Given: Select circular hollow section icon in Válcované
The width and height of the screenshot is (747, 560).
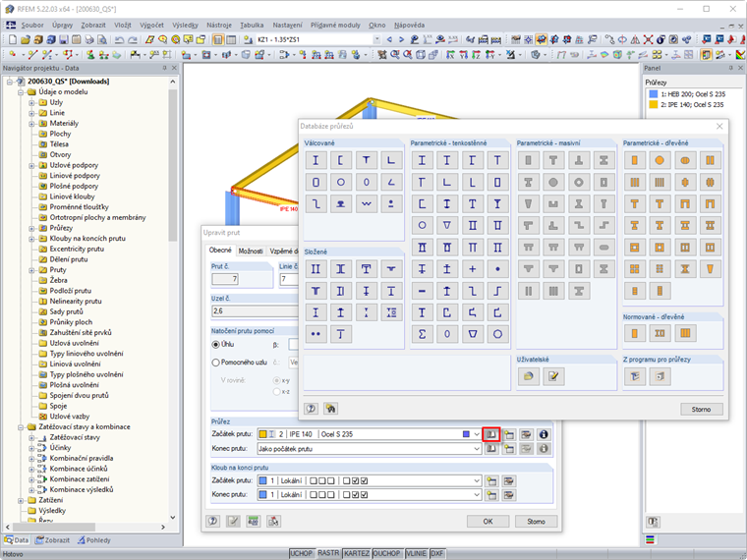Looking at the screenshot, I should click(341, 182).
